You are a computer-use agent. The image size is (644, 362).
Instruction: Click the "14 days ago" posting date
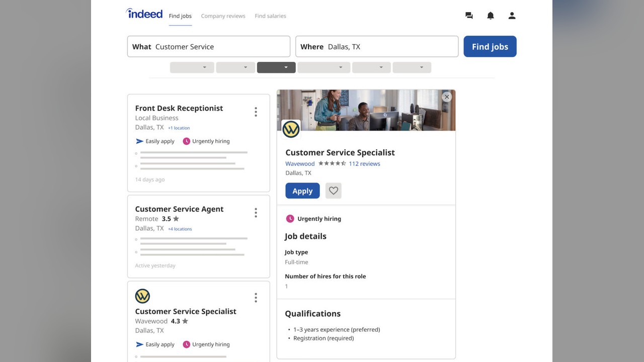click(x=150, y=179)
